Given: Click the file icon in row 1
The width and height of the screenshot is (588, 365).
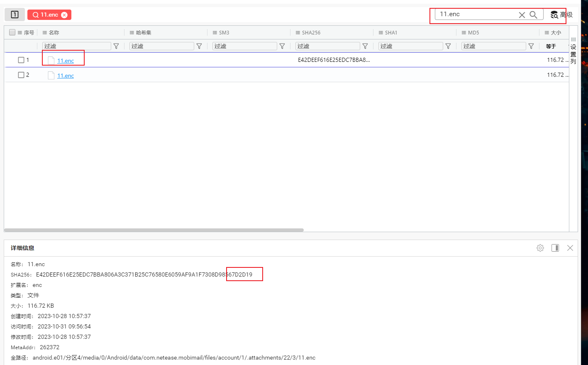Looking at the screenshot, I should 51,61.
